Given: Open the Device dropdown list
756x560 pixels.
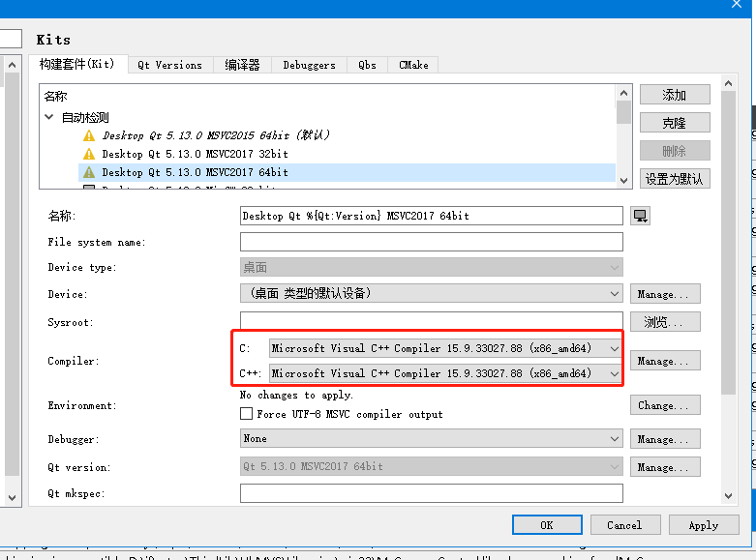Looking at the screenshot, I should click(x=431, y=293).
